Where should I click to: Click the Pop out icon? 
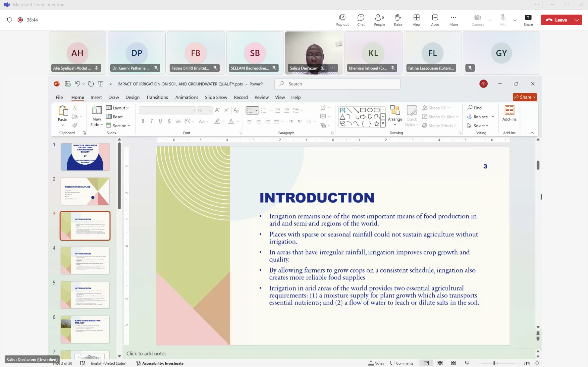(x=342, y=20)
